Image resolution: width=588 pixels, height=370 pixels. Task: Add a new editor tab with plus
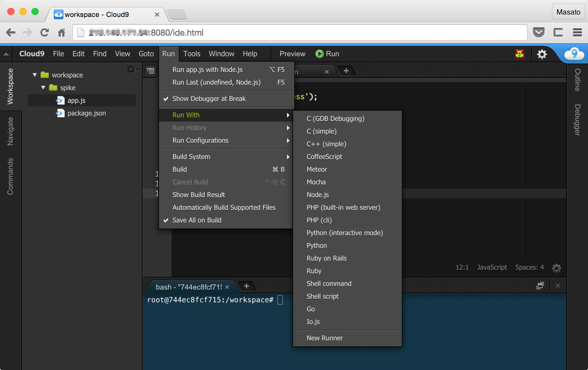[346, 71]
